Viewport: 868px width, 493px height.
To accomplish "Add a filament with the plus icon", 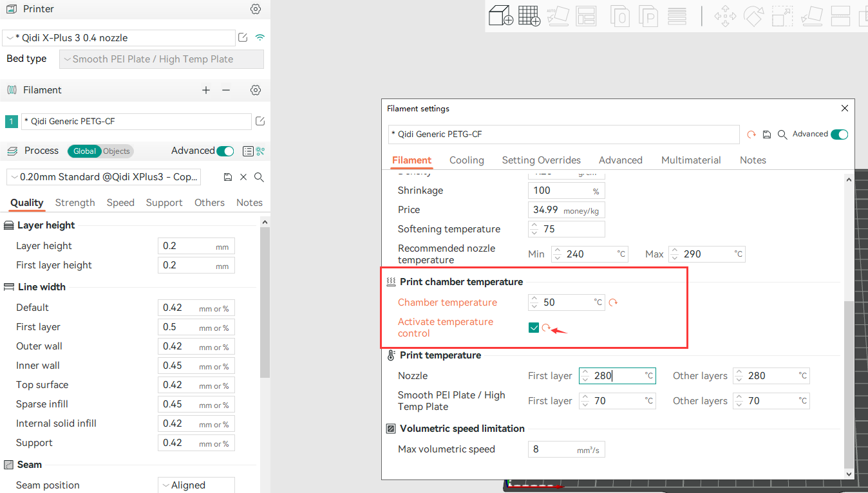I will coord(206,90).
